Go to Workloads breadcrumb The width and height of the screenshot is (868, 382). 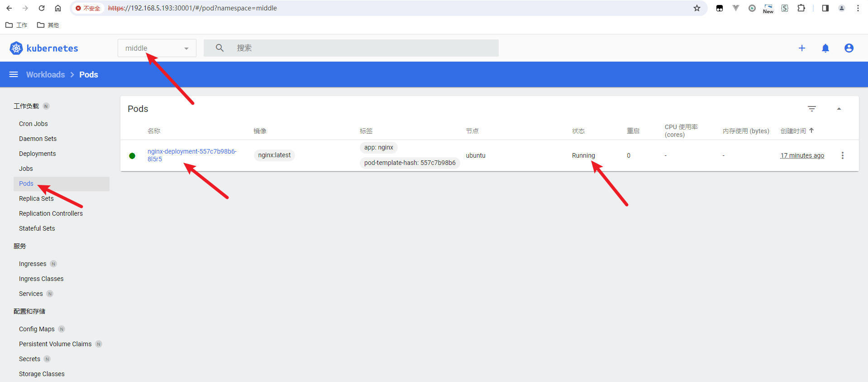45,74
